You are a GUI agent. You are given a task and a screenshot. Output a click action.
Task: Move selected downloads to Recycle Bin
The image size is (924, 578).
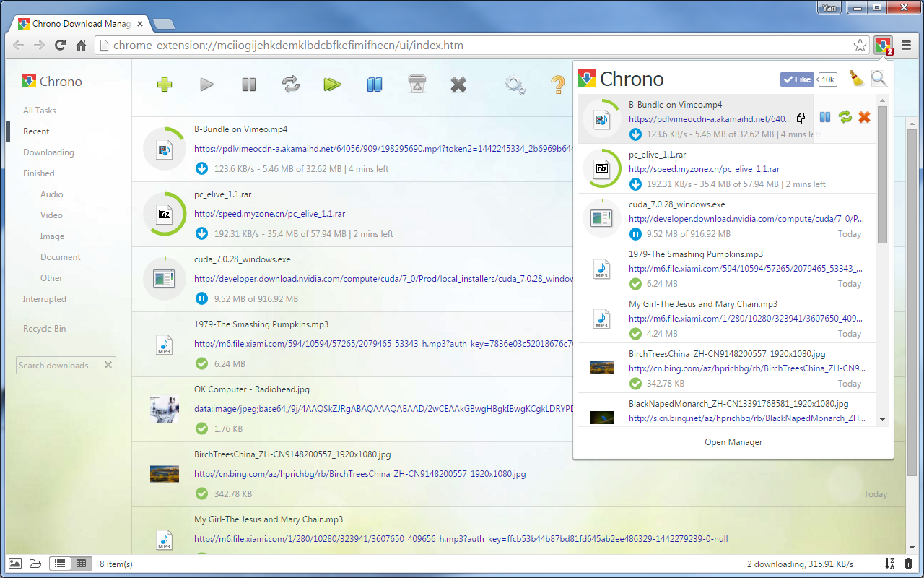tap(416, 85)
